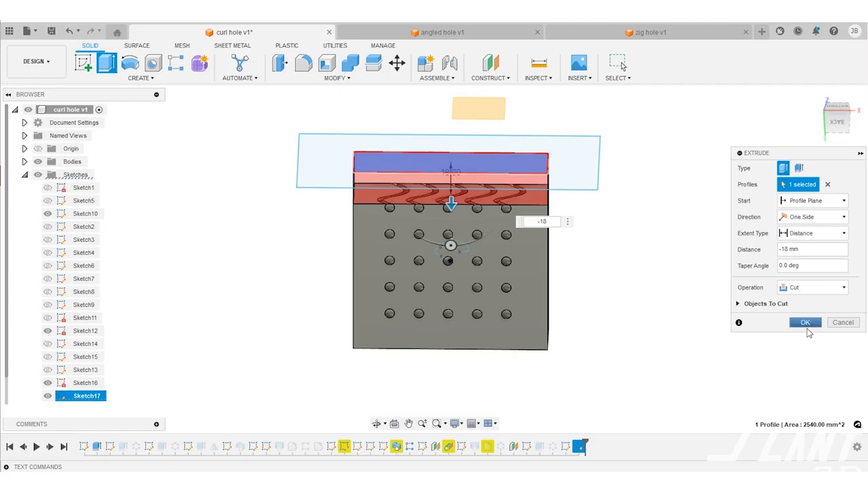Open the DESIGN workspace menu
The height and width of the screenshot is (488, 868).
click(x=36, y=62)
